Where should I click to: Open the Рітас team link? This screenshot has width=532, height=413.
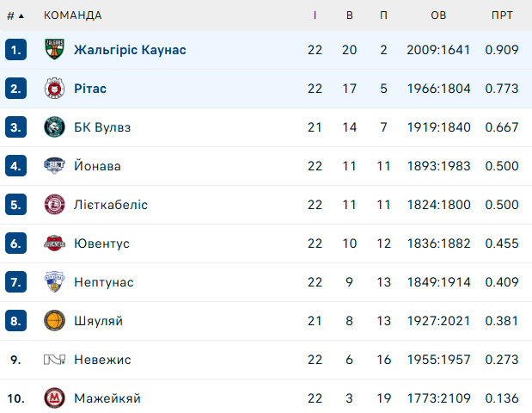click(90, 89)
